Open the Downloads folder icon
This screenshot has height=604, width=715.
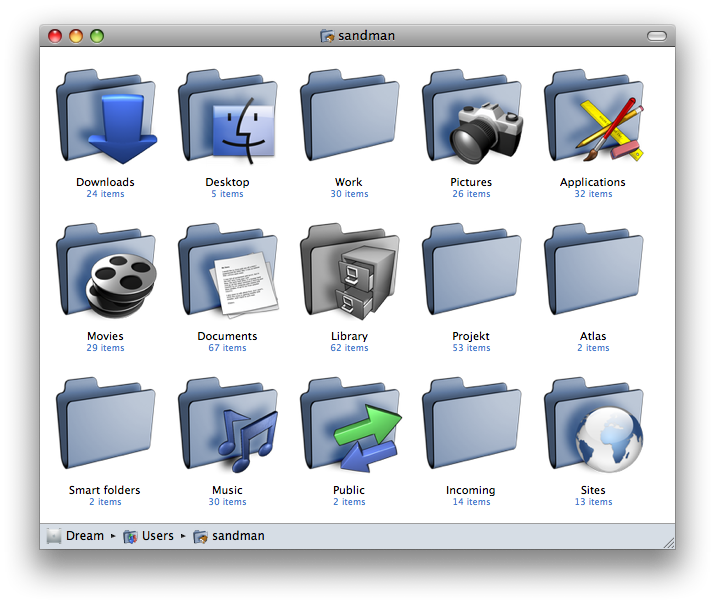(106, 120)
